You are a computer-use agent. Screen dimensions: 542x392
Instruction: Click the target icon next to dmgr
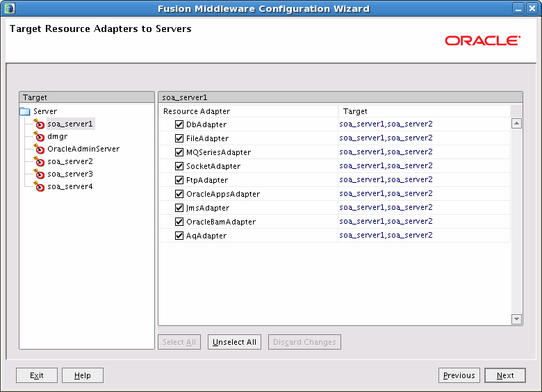(39, 136)
